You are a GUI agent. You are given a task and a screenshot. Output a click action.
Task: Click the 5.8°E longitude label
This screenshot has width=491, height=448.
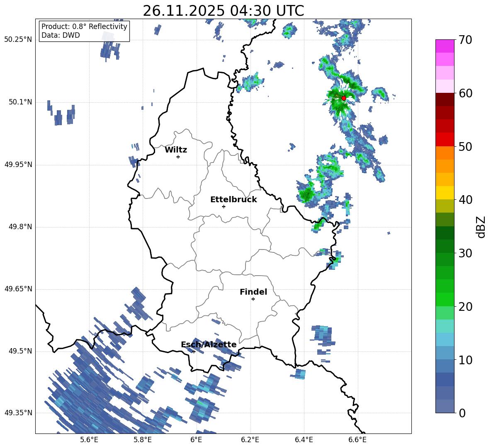(143, 440)
